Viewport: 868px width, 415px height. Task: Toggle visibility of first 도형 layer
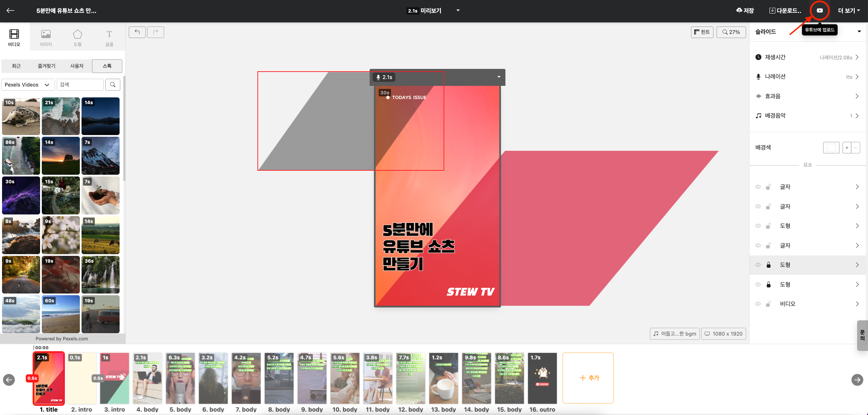click(758, 226)
